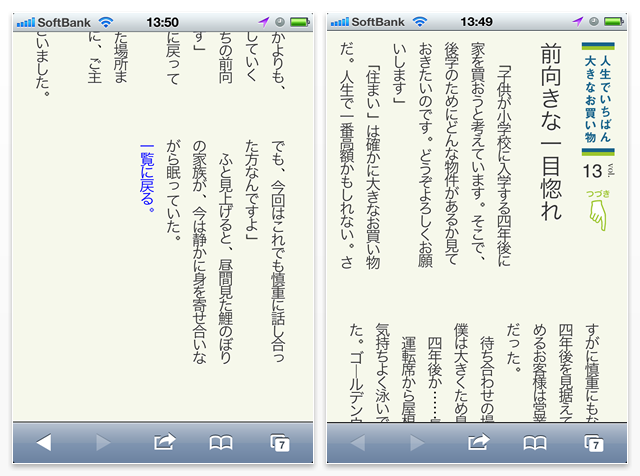640x476 pixels.
Task: Show the 7 open tabs on the 13:49 screen
Action: [594, 442]
